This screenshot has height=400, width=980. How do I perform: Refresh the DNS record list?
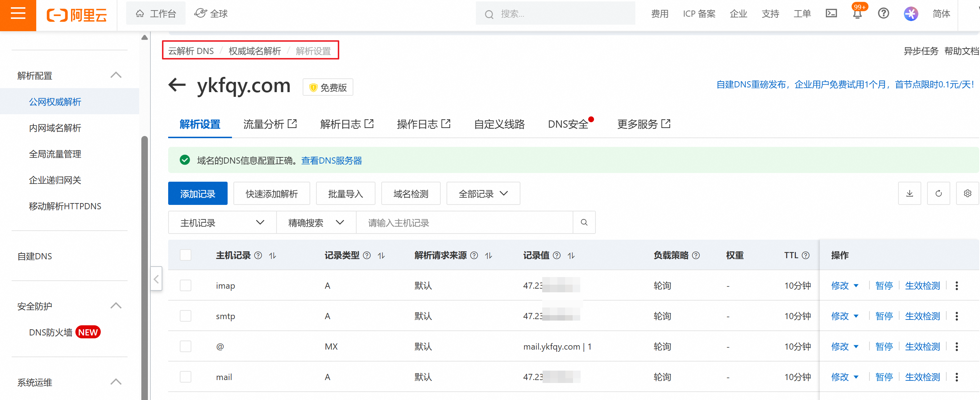pos(938,193)
